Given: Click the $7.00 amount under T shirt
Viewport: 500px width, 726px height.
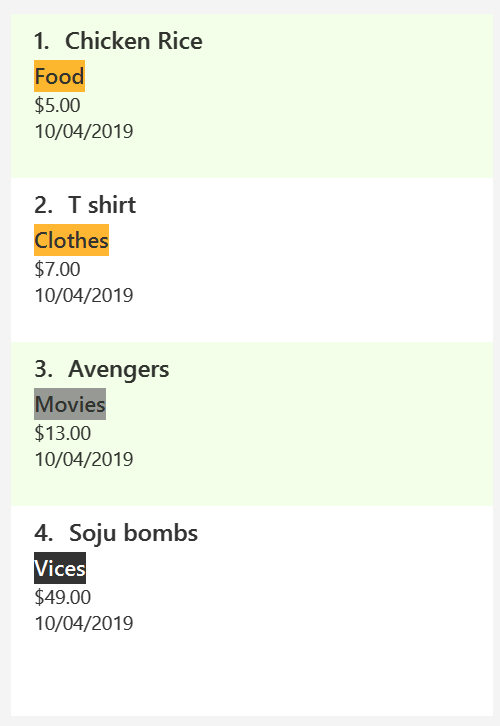Looking at the screenshot, I should [x=57, y=269].
